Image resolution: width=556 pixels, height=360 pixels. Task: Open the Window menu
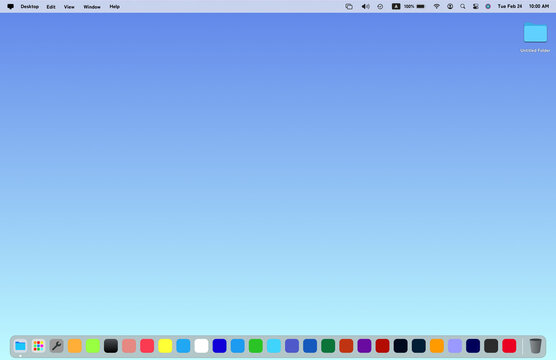click(x=92, y=6)
